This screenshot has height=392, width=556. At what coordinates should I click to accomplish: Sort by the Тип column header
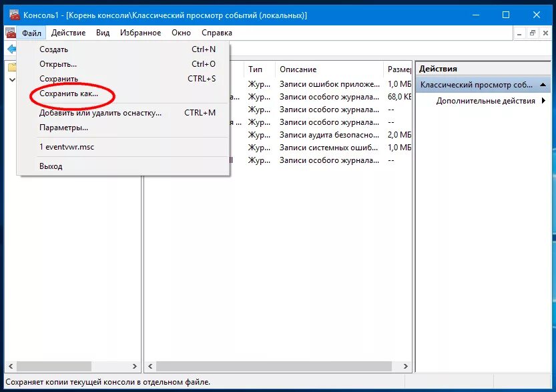(259, 69)
